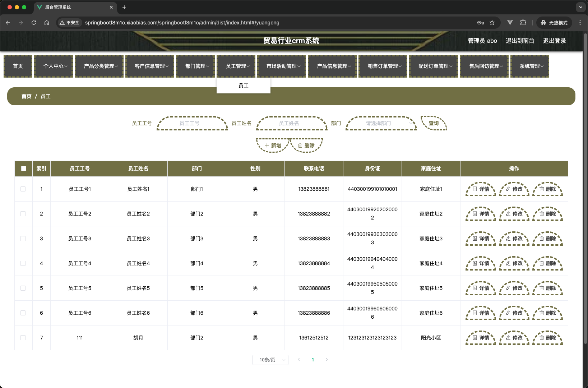Bookmark this page with the star icon

pos(492,23)
